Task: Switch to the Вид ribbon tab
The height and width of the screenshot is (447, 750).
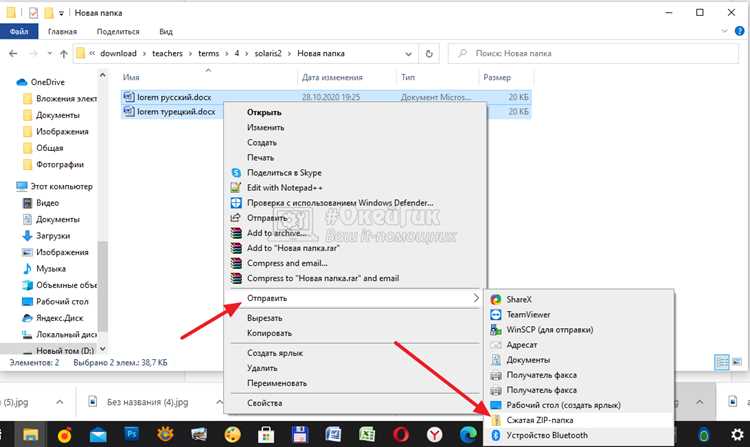Action: pos(166,32)
